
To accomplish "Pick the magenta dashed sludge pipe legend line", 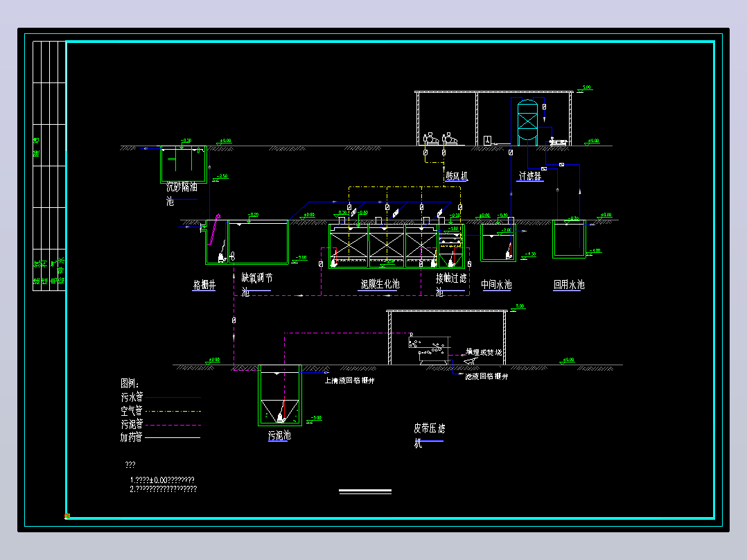I will (173, 425).
